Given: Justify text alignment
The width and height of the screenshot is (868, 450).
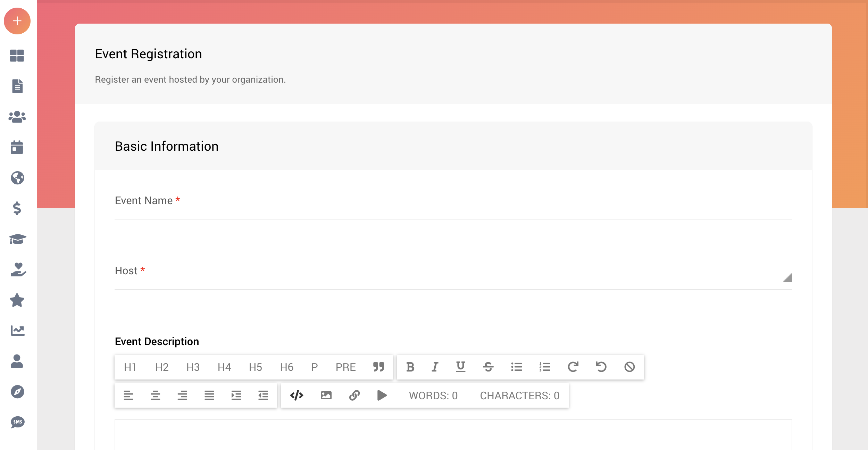Looking at the screenshot, I should pos(209,395).
